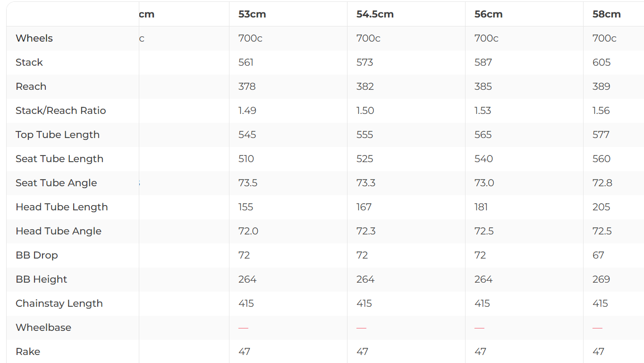Select the Head Tube Angle row label

(59, 231)
